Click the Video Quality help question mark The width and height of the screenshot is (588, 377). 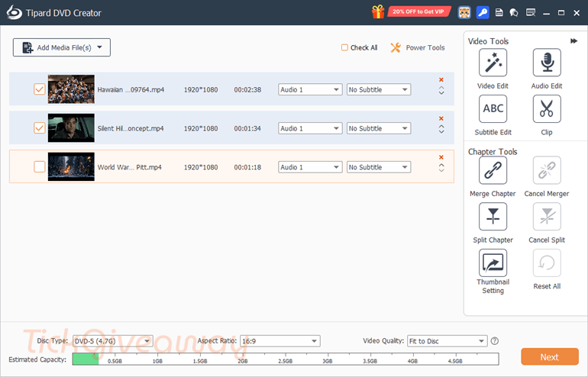[x=495, y=340]
